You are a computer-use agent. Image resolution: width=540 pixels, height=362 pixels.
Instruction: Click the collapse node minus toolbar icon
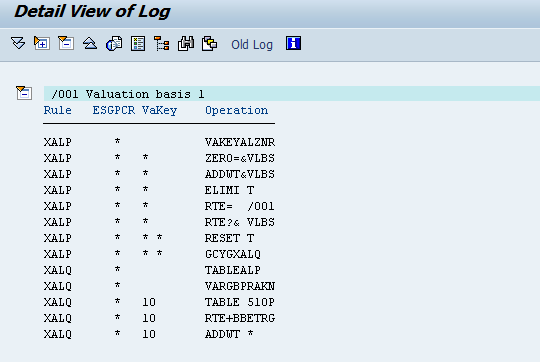66,43
